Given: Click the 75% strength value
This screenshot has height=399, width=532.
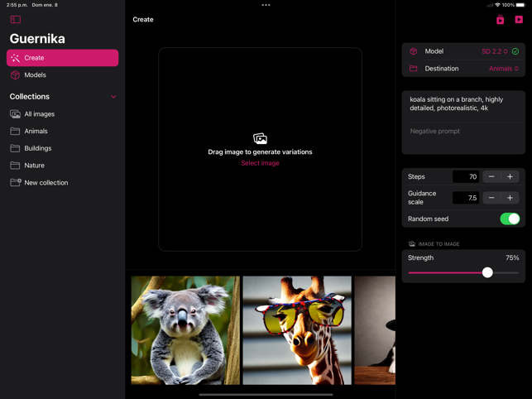Looking at the screenshot, I should click(512, 257).
